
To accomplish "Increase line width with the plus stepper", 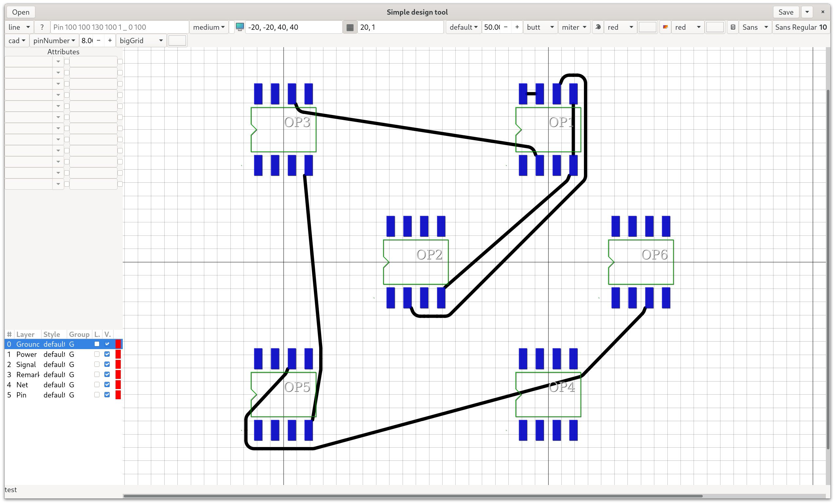I will coord(517,27).
